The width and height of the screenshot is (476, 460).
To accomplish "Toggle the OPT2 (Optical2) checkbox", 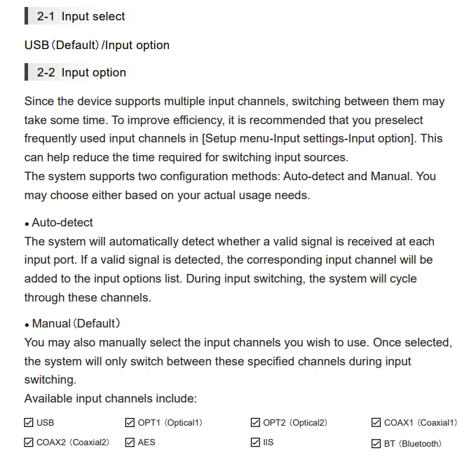I will [255, 423].
